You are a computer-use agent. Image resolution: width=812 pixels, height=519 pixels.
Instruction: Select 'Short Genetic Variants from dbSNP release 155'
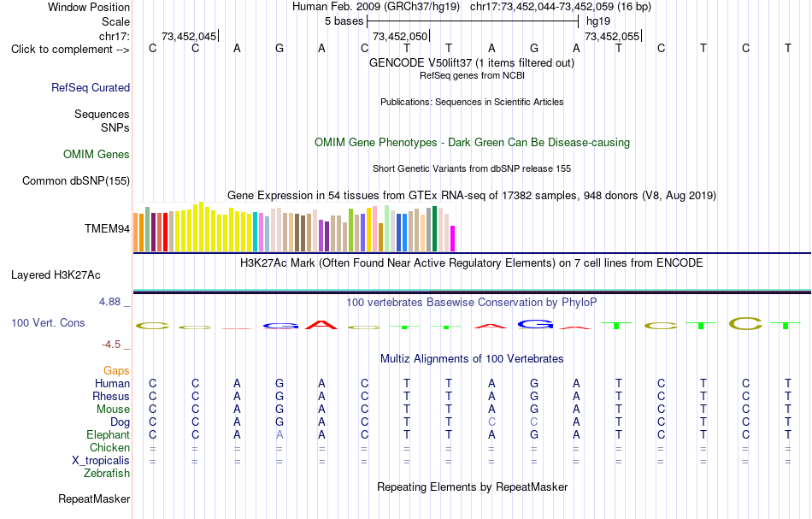(x=472, y=168)
